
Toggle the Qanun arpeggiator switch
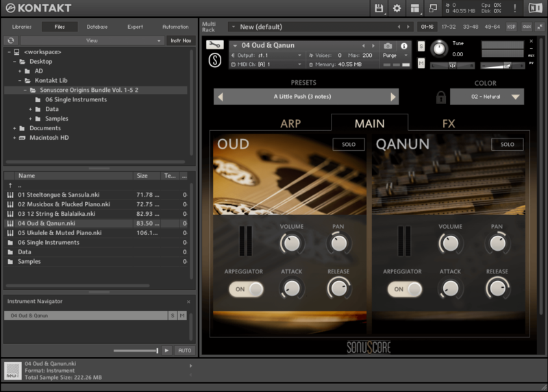tap(405, 289)
